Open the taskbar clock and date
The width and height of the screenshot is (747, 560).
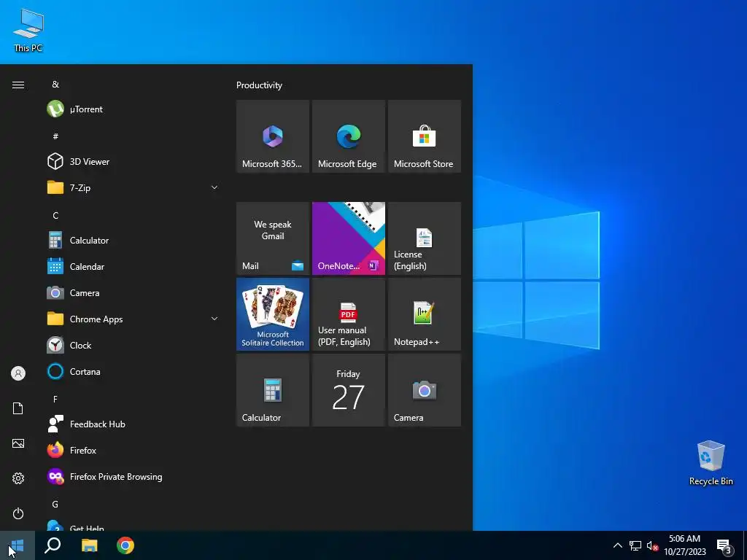click(685, 545)
